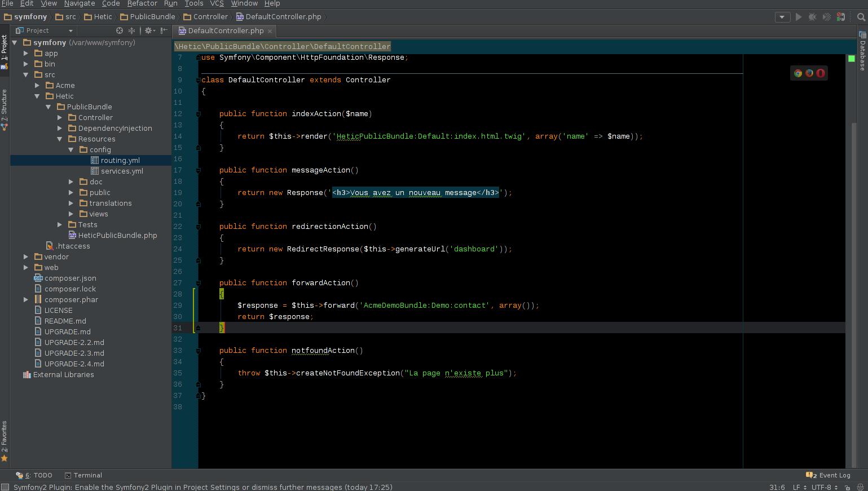The image size is (868, 491).
Task: Fold the DefaultController class at line 9
Action: click(199, 80)
